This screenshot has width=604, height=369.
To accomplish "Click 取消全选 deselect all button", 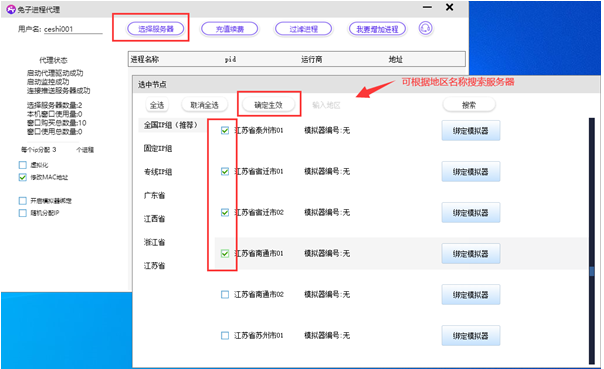I will (x=205, y=105).
